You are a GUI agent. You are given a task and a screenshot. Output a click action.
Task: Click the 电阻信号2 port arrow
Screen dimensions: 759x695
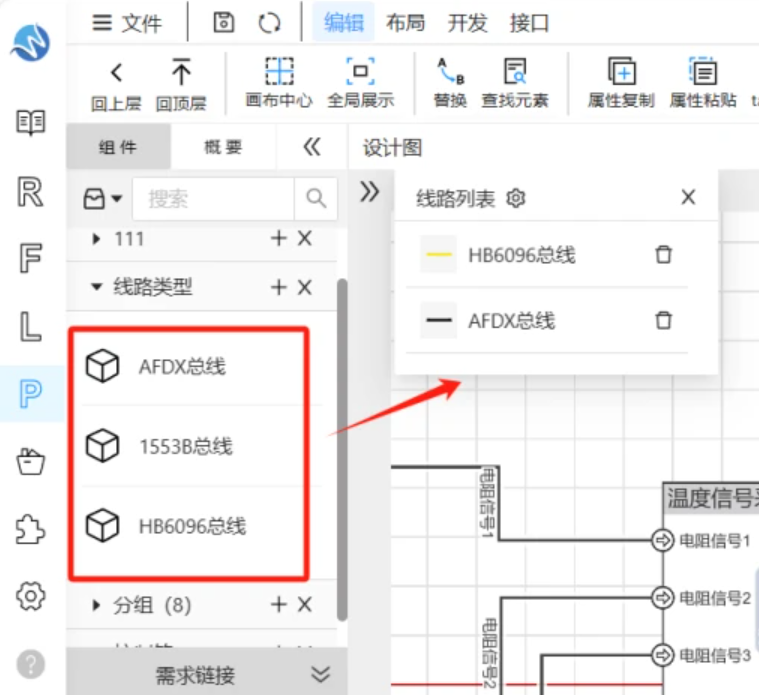click(663, 597)
